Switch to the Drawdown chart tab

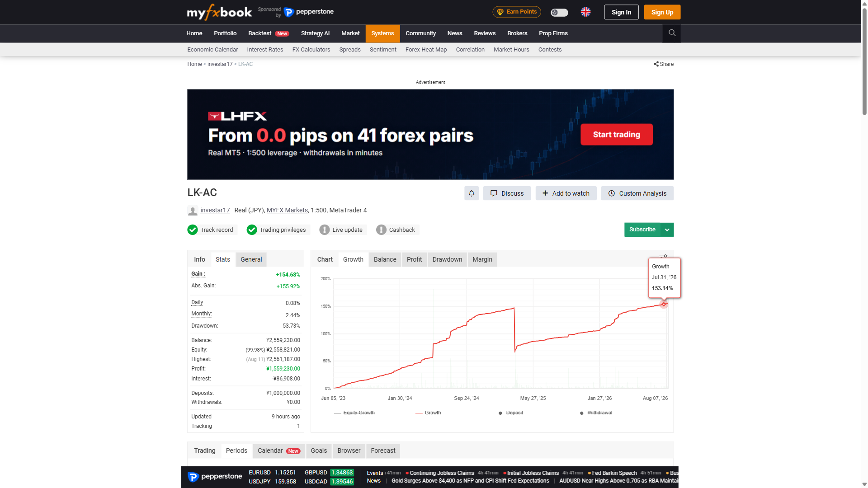point(447,260)
